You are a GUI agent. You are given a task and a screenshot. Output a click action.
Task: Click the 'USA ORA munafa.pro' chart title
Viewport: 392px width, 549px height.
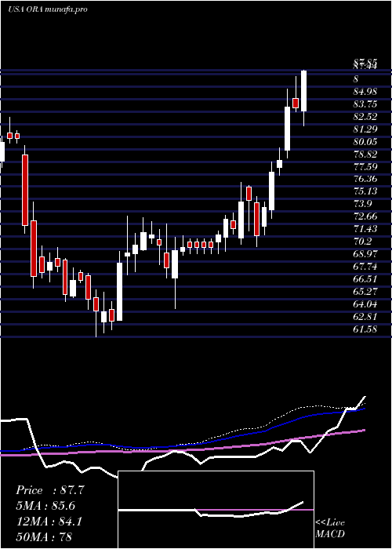point(48,9)
